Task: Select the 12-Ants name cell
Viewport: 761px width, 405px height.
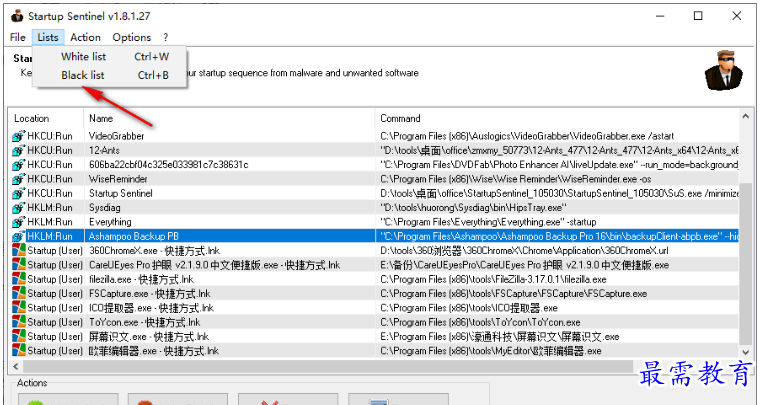Action: (104, 151)
